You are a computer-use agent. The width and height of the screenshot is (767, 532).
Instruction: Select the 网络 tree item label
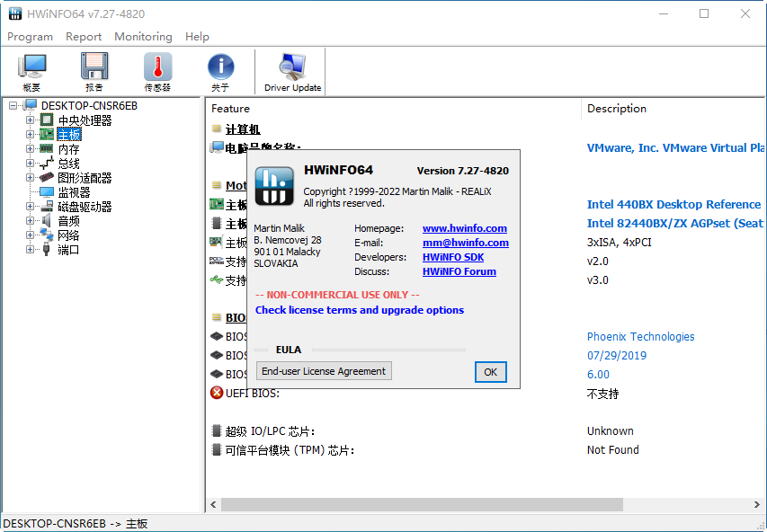68,235
